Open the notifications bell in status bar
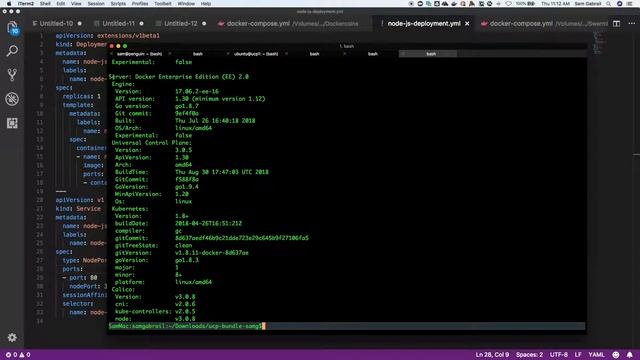The width and height of the screenshot is (640, 360). [630, 355]
